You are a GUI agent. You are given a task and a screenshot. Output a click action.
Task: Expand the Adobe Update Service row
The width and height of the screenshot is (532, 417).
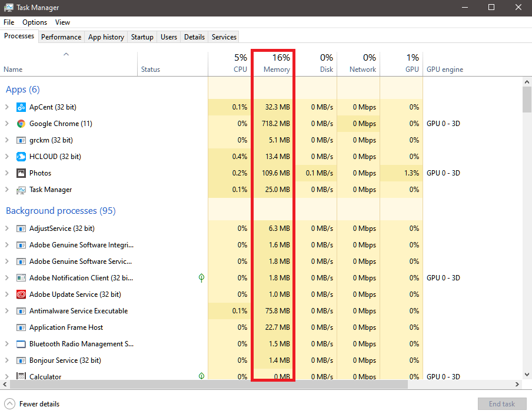pyautogui.click(x=7, y=294)
